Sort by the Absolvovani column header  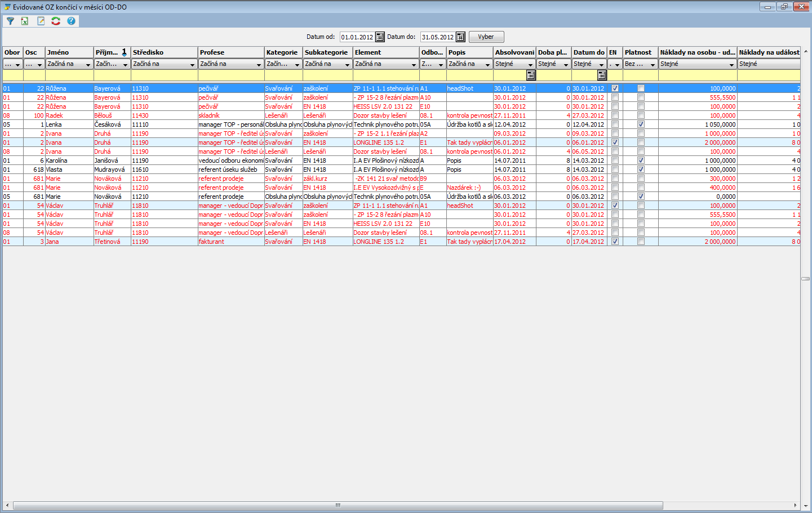point(514,52)
